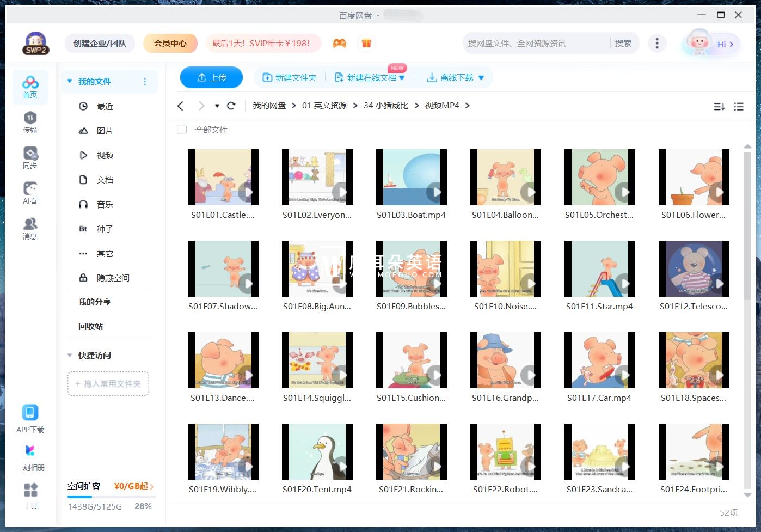Open the 我的文件 options menu

[145, 81]
